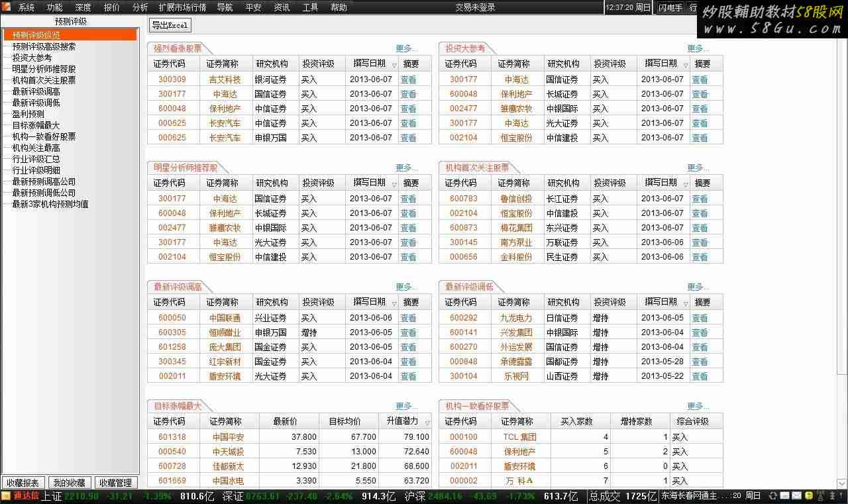Sort 最新评级调低 table by 撰写日期 arrow
The image size is (848, 504).
pyautogui.click(x=686, y=303)
